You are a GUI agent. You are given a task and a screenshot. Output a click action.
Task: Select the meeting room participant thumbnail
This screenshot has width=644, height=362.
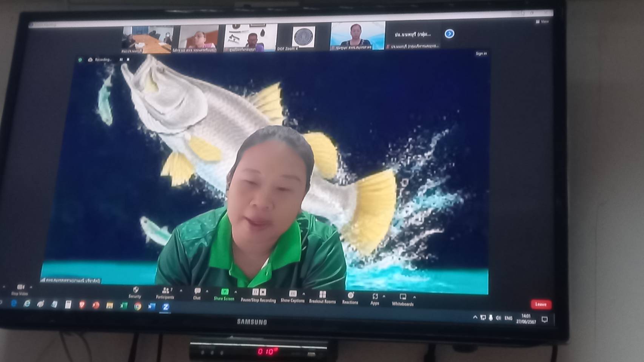click(x=148, y=39)
